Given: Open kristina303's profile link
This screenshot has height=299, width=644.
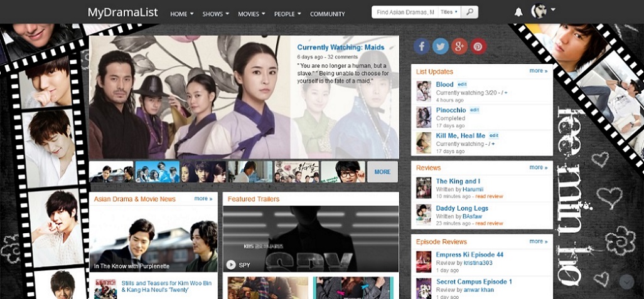Looking at the screenshot, I should [x=478, y=263].
